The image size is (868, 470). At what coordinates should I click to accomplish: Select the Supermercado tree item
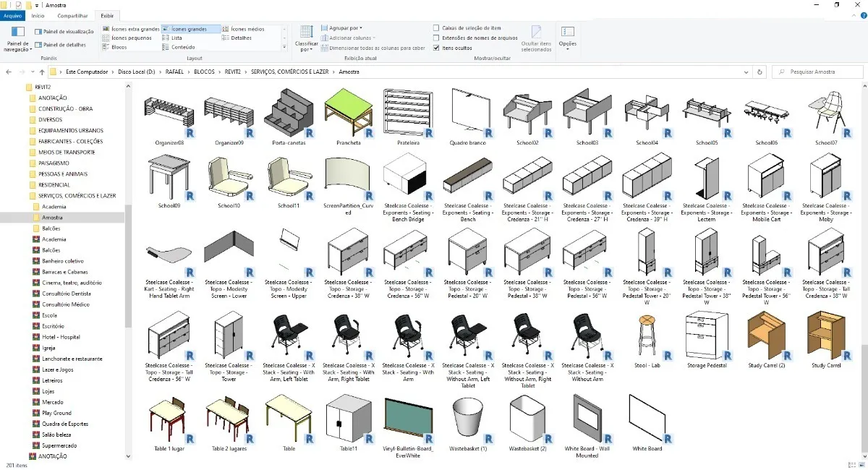point(59,445)
